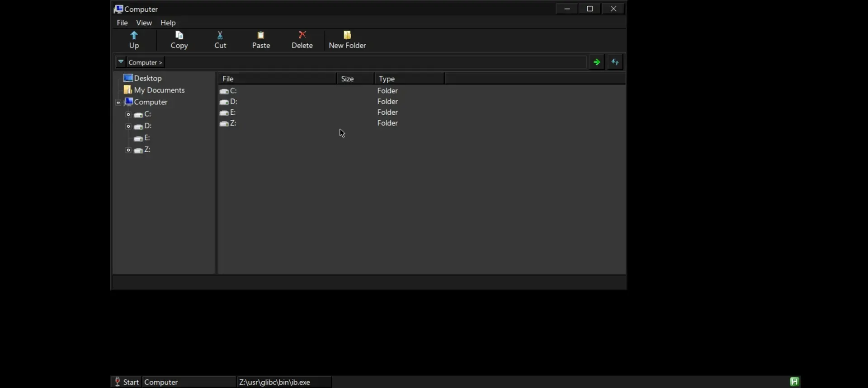Select D: drive in the tree

click(148, 126)
